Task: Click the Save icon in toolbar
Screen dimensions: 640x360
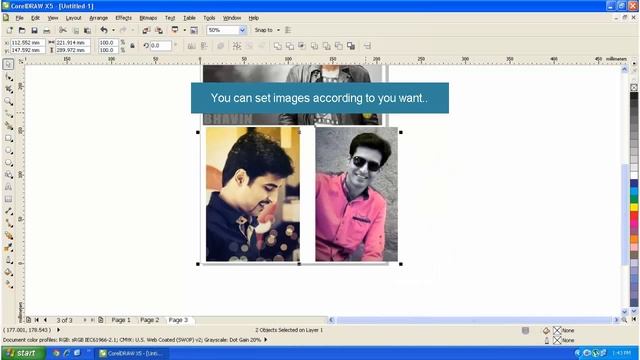Action: click(x=34, y=30)
